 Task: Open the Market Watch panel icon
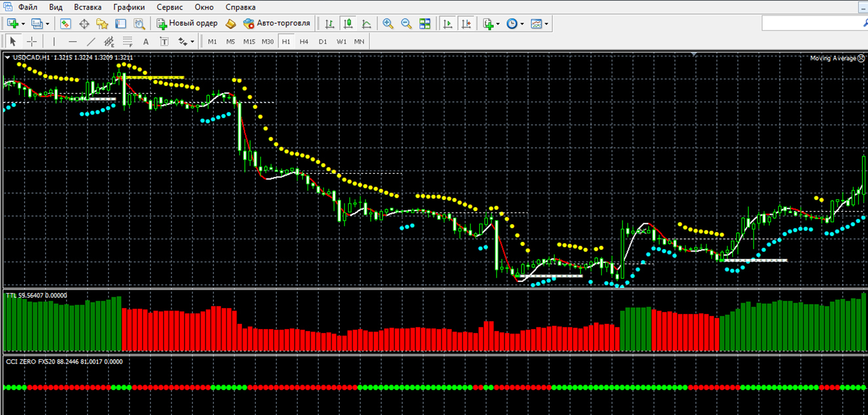65,24
